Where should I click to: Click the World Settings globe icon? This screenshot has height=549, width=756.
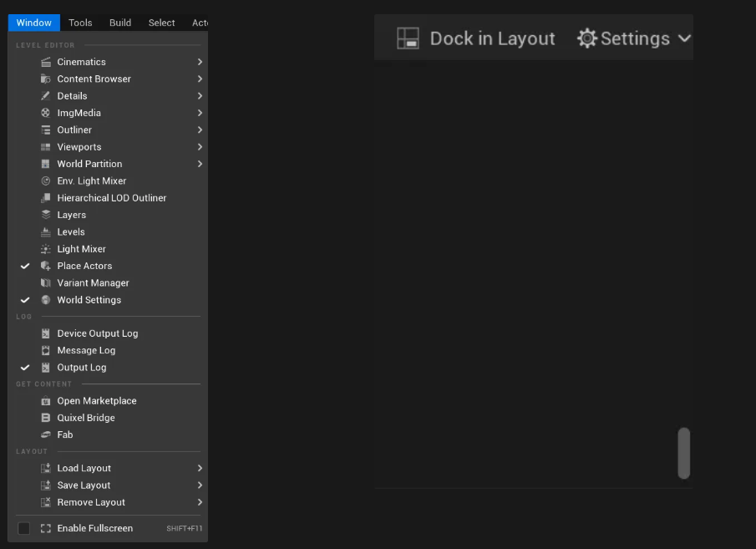[x=46, y=300]
